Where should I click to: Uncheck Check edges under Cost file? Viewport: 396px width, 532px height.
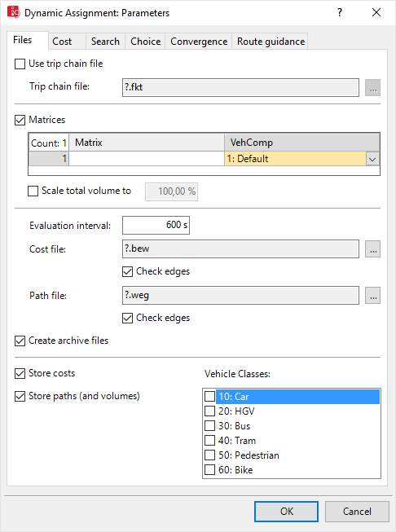pyautogui.click(x=127, y=272)
